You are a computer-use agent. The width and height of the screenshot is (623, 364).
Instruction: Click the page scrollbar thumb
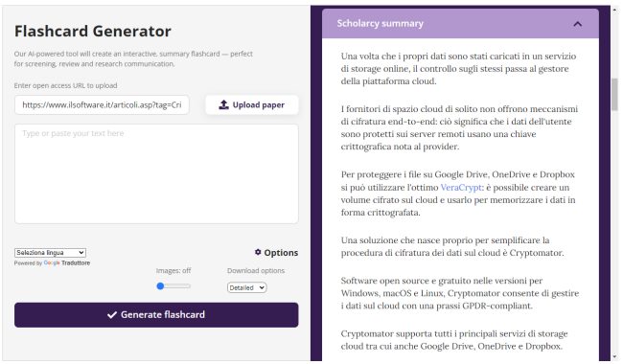614,94
